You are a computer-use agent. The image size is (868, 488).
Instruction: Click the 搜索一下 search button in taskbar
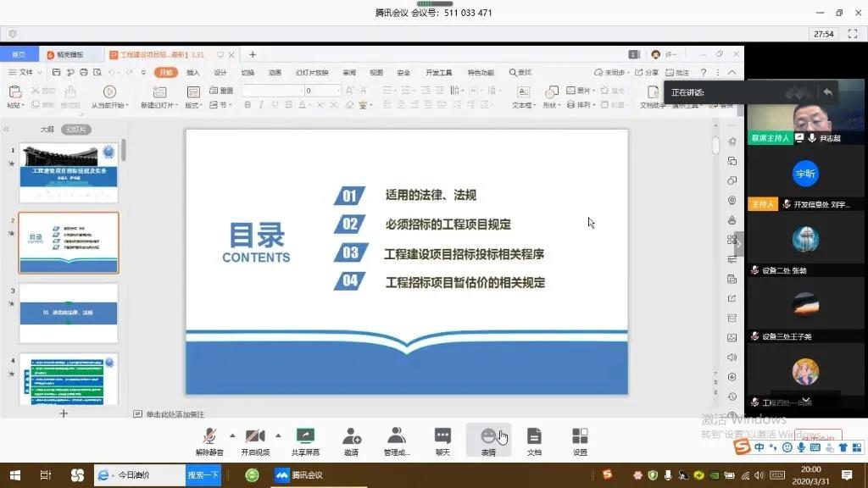tap(203, 475)
